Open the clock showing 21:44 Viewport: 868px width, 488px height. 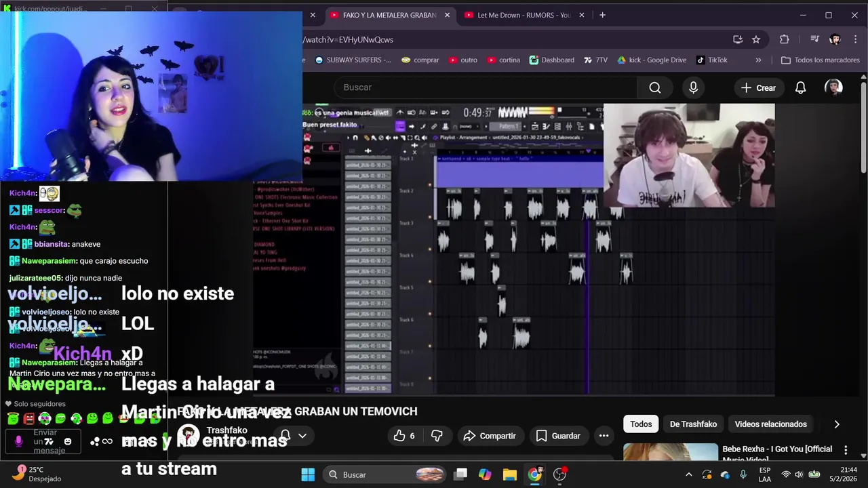(x=843, y=474)
